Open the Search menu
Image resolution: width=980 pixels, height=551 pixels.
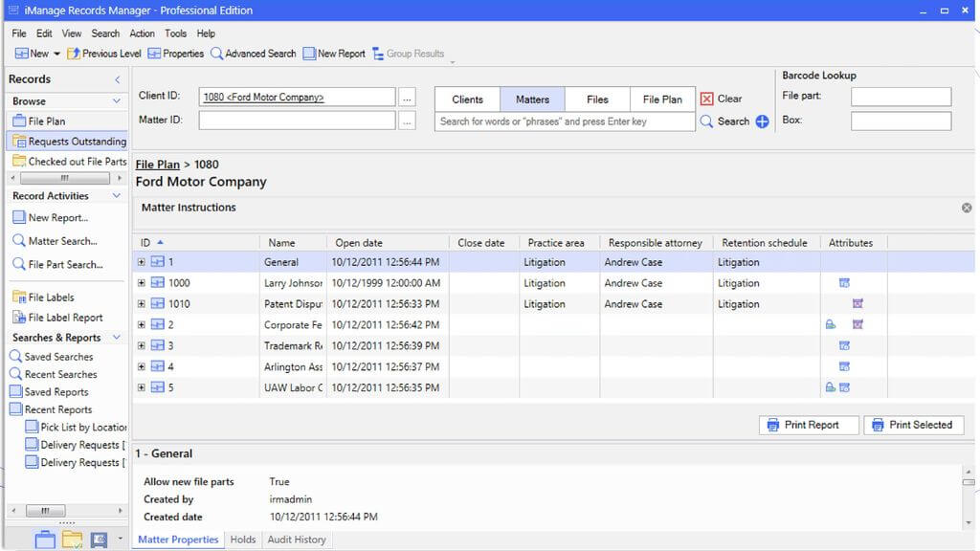[x=105, y=33]
